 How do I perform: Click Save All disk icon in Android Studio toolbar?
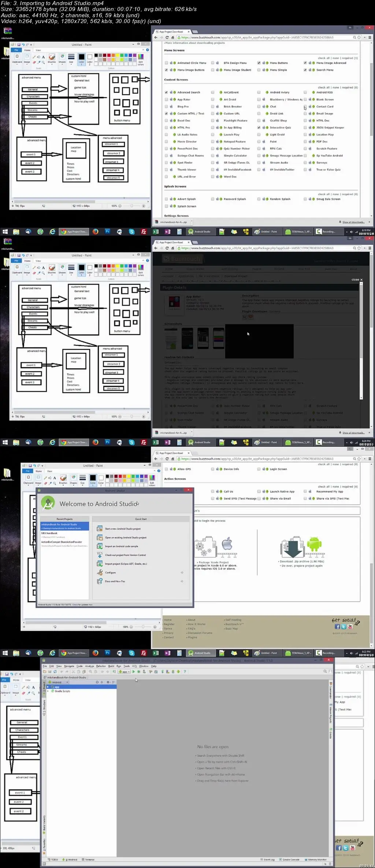click(50, 672)
